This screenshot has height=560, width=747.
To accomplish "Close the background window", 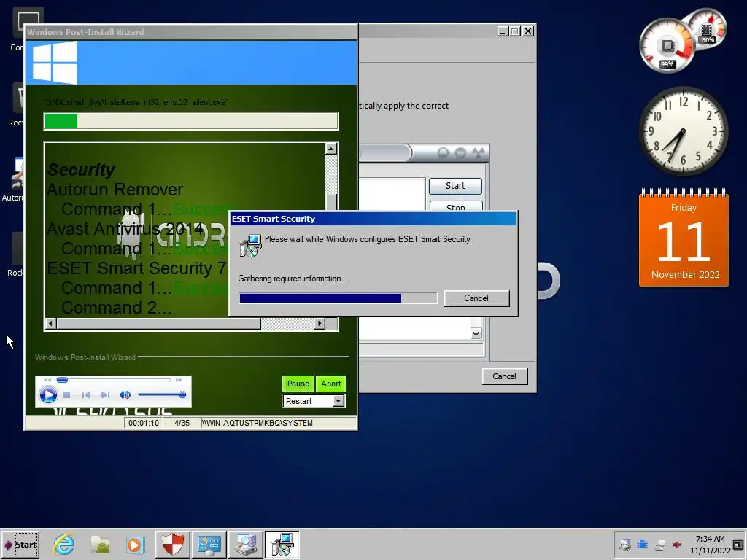I will (x=528, y=31).
